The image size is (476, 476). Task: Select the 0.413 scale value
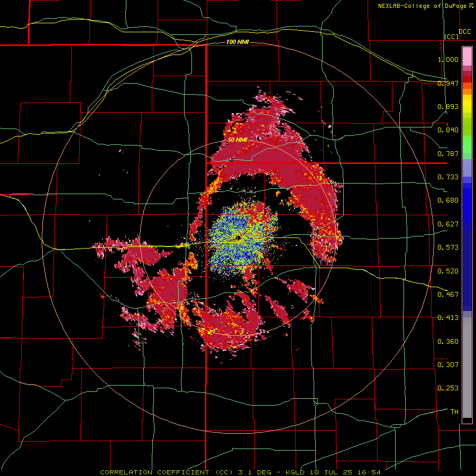[x=448, y=318]
